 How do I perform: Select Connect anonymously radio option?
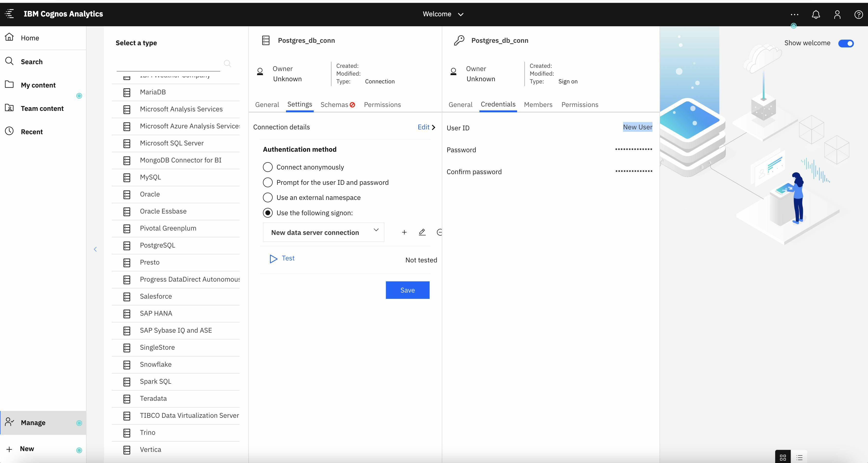click(268, 167)
